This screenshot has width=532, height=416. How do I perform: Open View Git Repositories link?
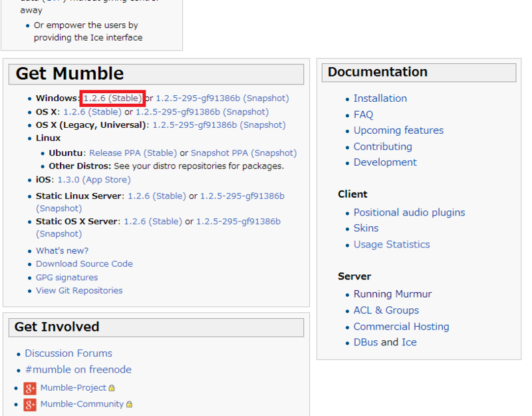[79, 291]
